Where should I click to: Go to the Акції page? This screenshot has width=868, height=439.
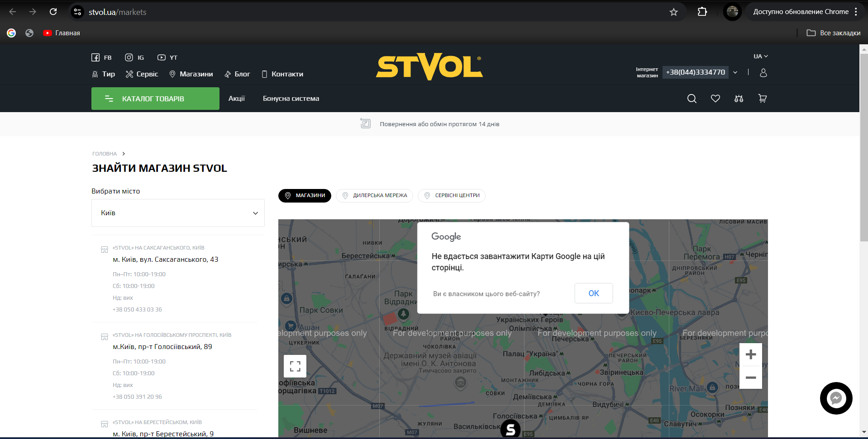click(237, 99)
